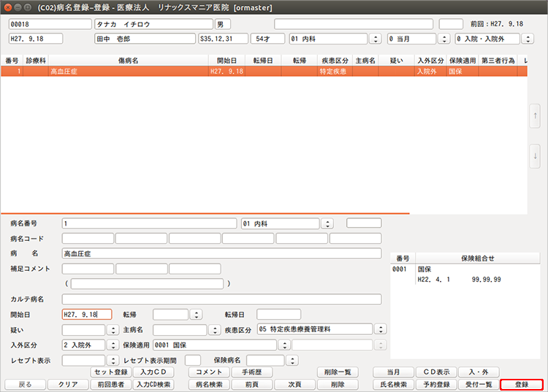Click the 開始日 input field
This screenshot has width=548, height=392.
87,315
